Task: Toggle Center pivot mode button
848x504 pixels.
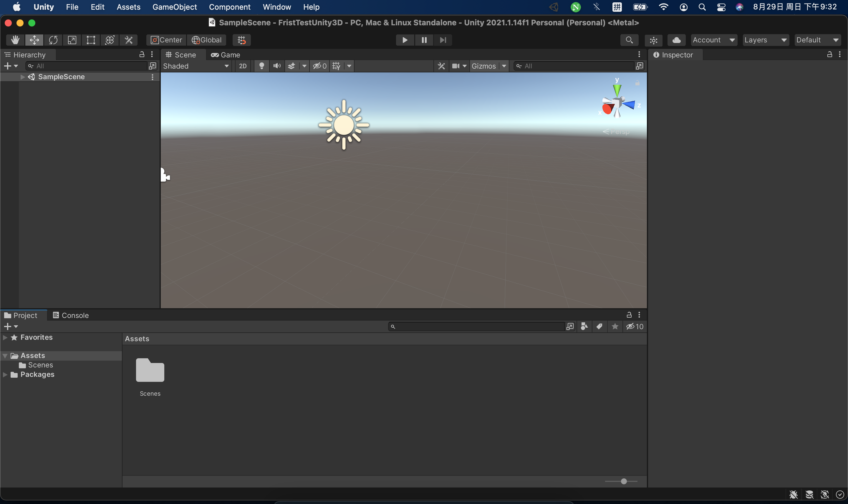Action: click(x=166, y=40)
